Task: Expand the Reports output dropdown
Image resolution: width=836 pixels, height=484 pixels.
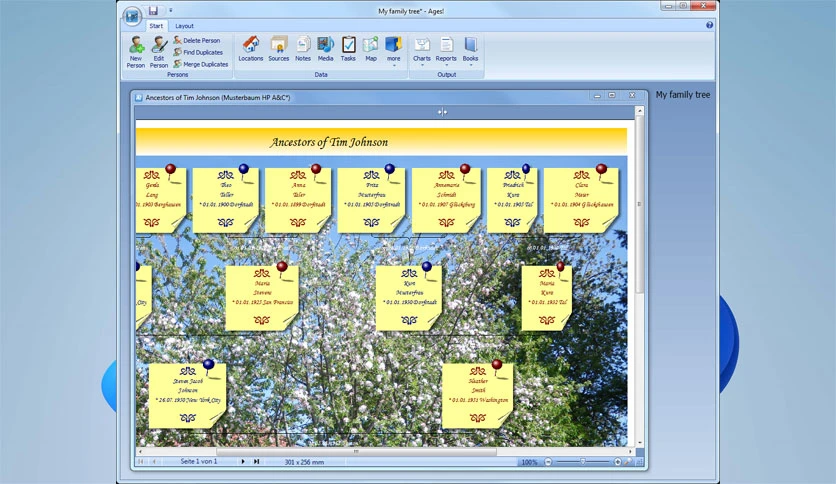Action: pos(446,51)
